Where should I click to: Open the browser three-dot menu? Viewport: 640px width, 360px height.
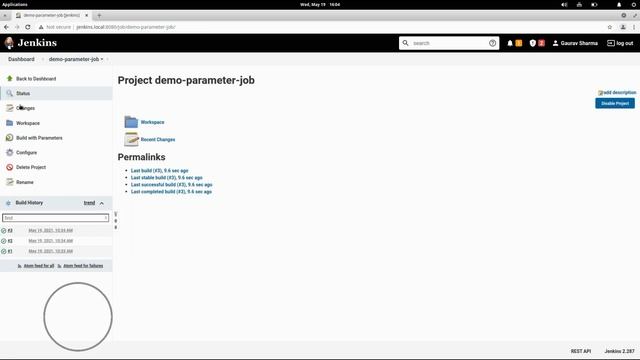pyautogui.click(x=634, y=27)
